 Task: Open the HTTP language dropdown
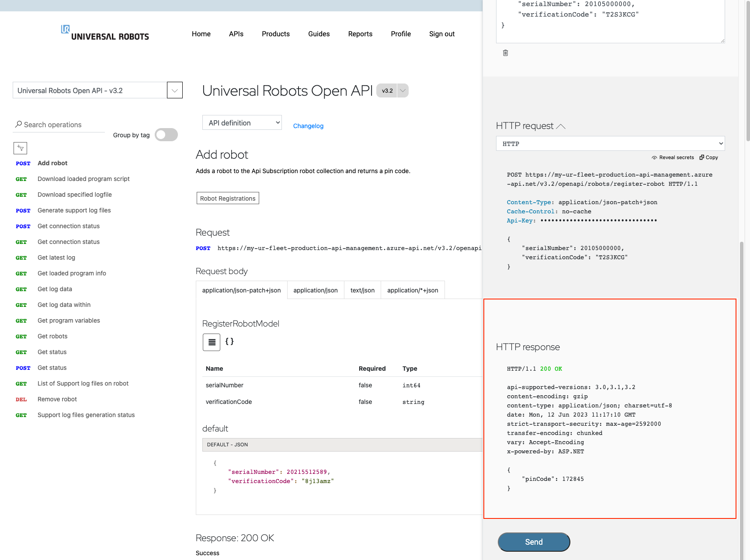pyautogui.click(x=611, y=143)
